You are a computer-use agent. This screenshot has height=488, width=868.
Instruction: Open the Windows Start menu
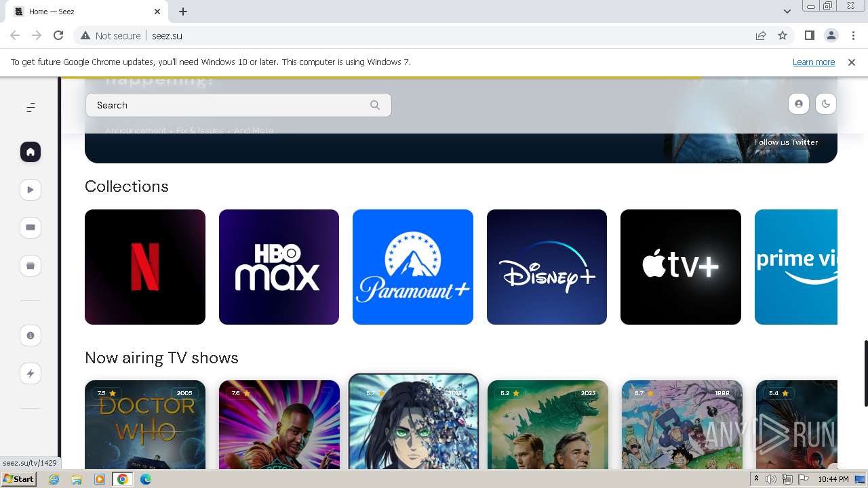18,479
